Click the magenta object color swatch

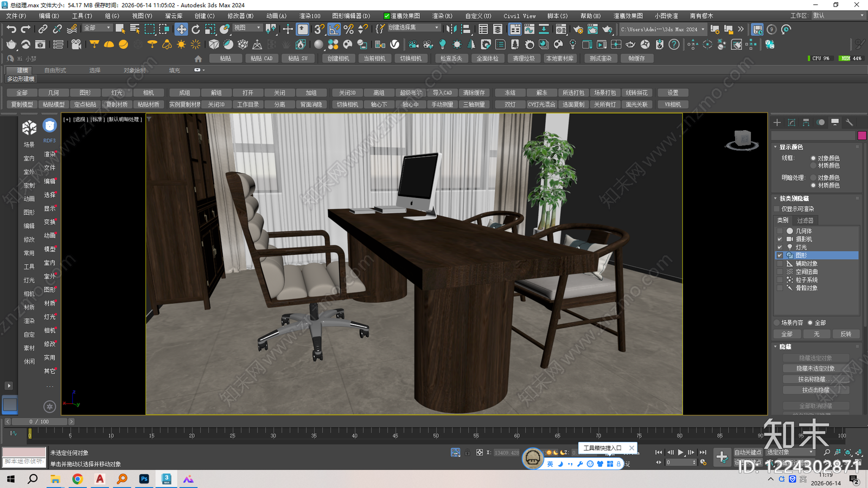pos(862,136)
